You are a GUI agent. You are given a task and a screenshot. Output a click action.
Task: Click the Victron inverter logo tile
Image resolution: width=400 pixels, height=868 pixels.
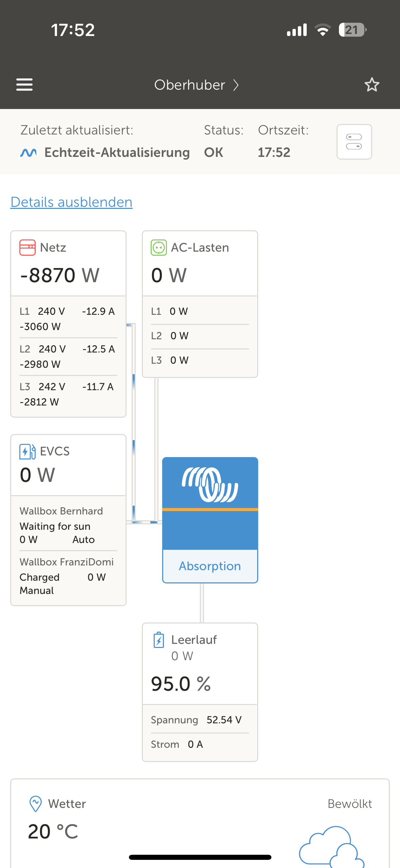[x=210, y=485]
